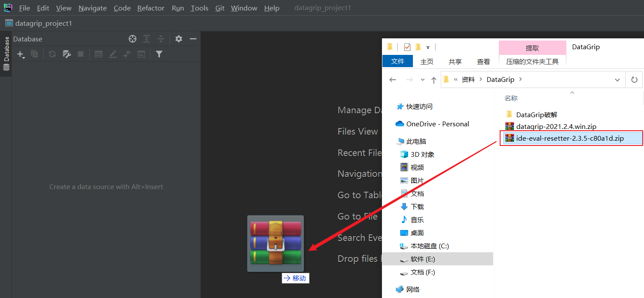The width and height of the screenshot is (644, 298).
Task: Click the Stop/Deactivate square icon
Action: pos(81,54)
